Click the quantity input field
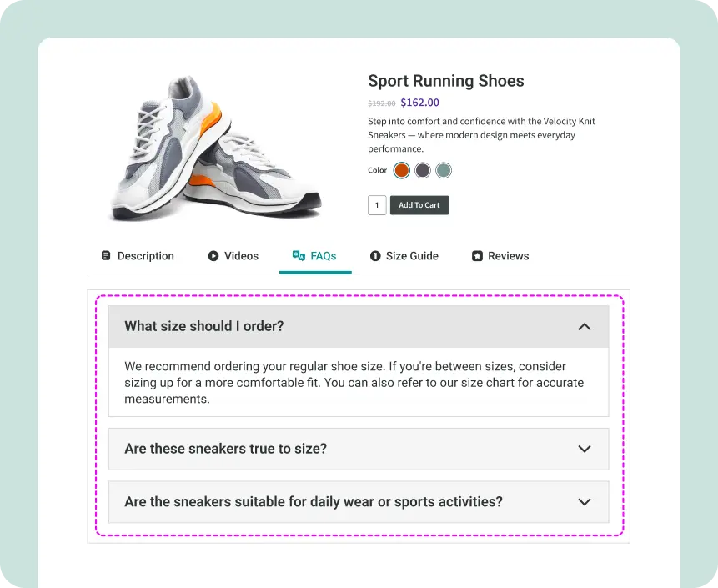Screen dimensions: 718x588 377,205
